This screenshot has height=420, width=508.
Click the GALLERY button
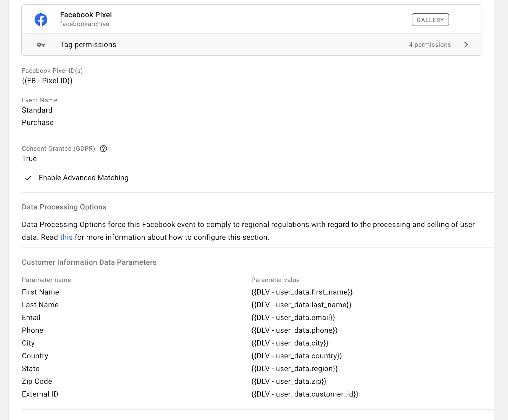(x=430, y=19)
